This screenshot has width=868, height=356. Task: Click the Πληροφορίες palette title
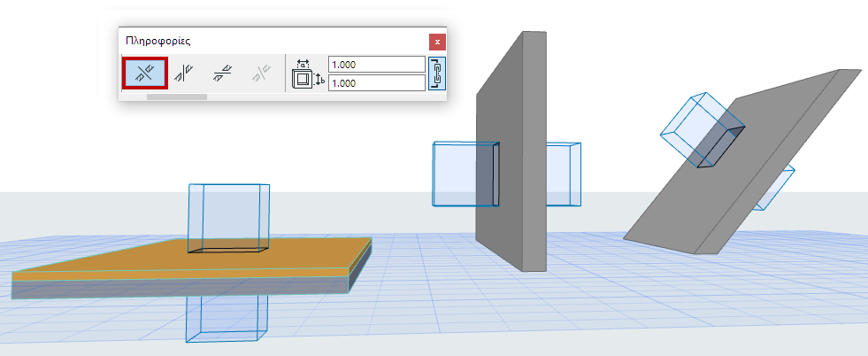[x=158, y=41]
